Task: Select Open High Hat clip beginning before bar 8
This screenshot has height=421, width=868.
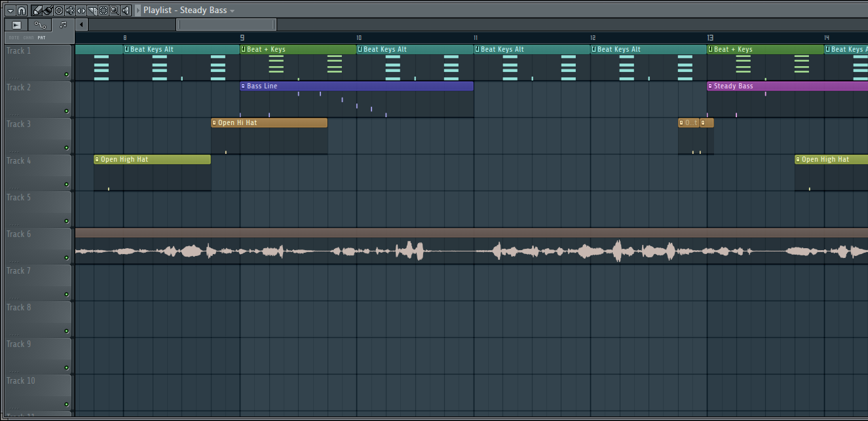Action: coord(152,159)
